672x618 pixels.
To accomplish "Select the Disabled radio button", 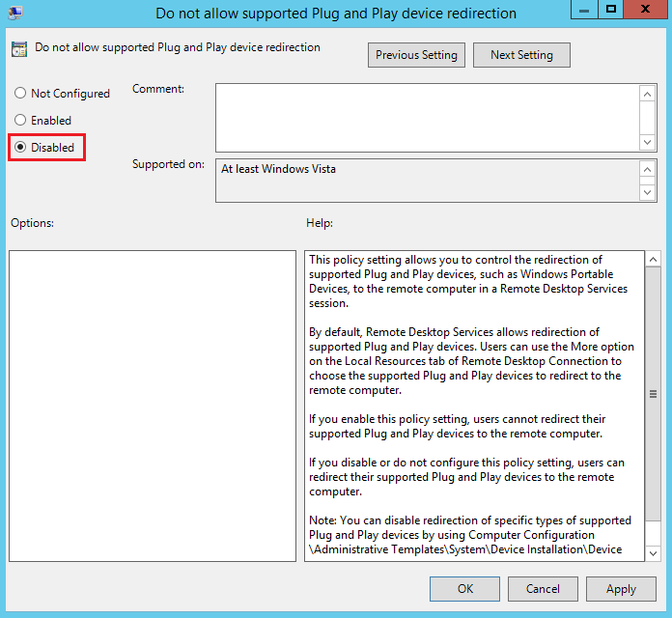I will pyautogui.click(x=20, y=147).
